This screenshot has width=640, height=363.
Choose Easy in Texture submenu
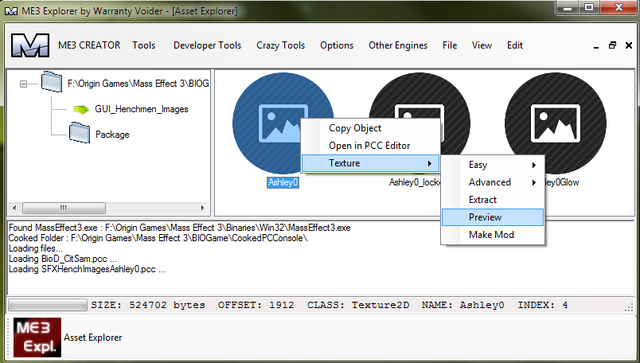click(493, 165)
